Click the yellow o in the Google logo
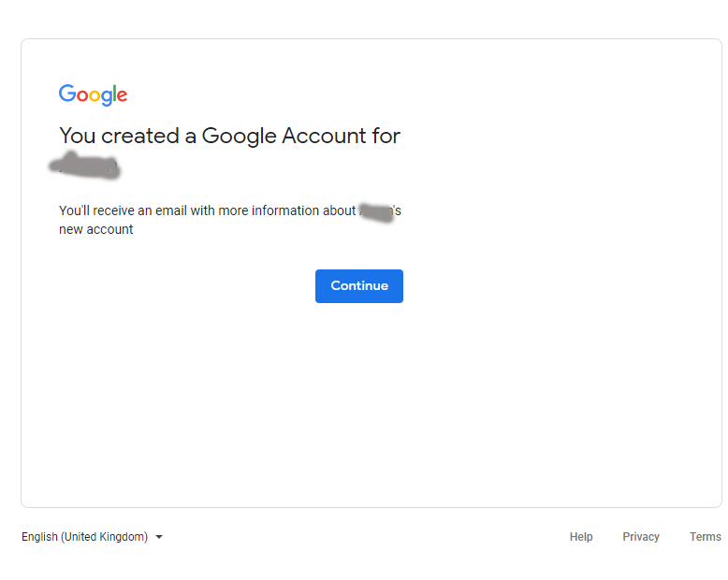Image resolution: width=728 pixels, height=580 pixels. (95, 96)
